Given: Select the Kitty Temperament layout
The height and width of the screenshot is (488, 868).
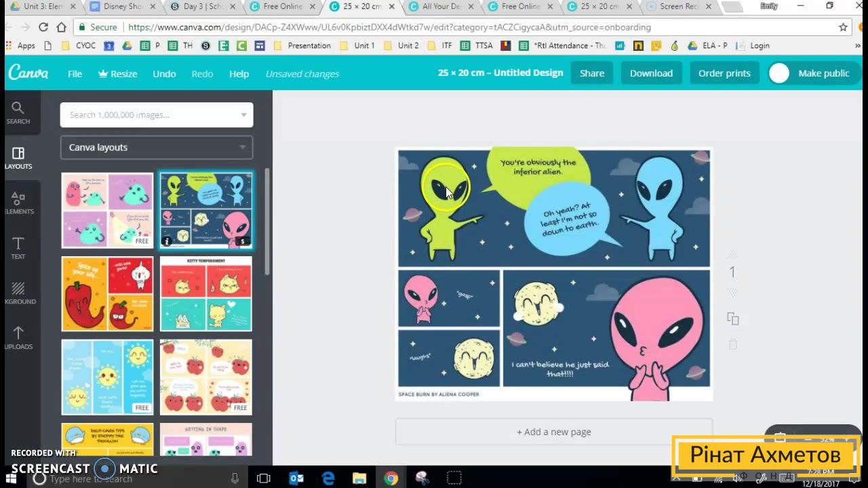Looking at the screenshot, I should (x=205, y=293).
